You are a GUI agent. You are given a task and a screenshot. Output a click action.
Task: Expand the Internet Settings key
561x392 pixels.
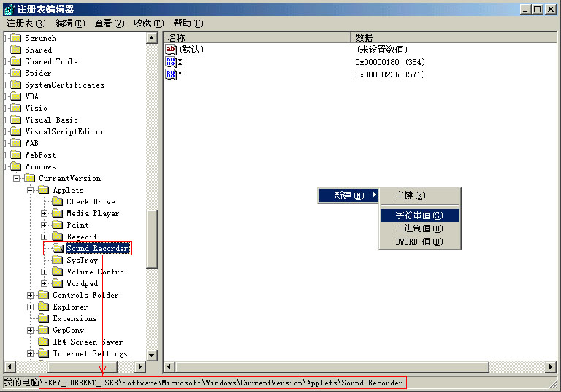[x=31, y=354]
